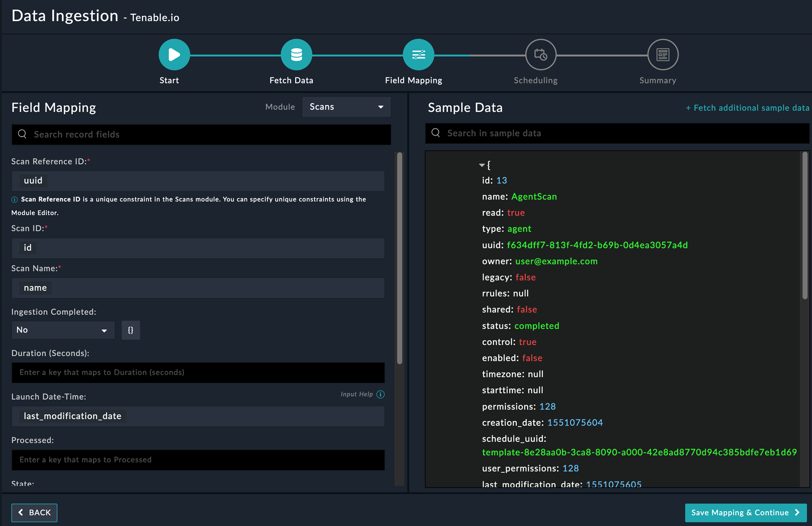
Task: Open the Module Scans dropdown
Action: [x=346, y=107]
